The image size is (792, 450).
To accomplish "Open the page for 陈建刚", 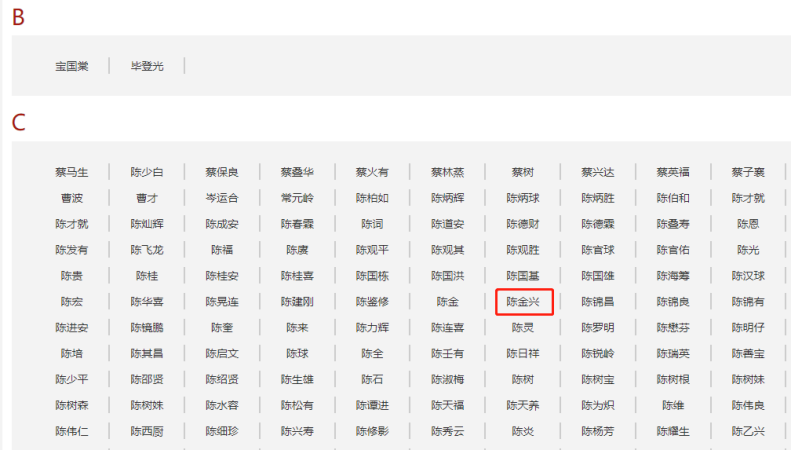I will [x=297, y=302].
